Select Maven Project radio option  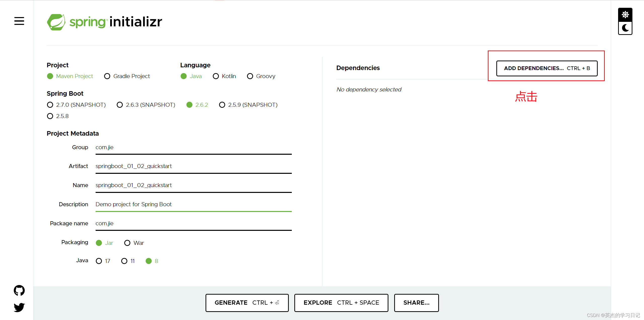point(70,76)
